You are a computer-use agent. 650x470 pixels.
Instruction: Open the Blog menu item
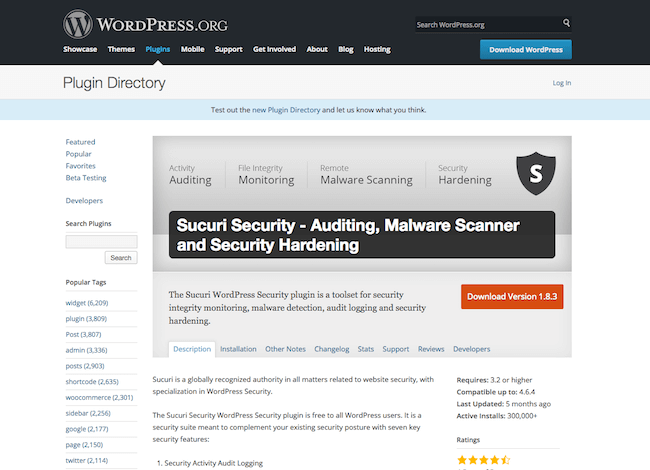tap(346, 49)
